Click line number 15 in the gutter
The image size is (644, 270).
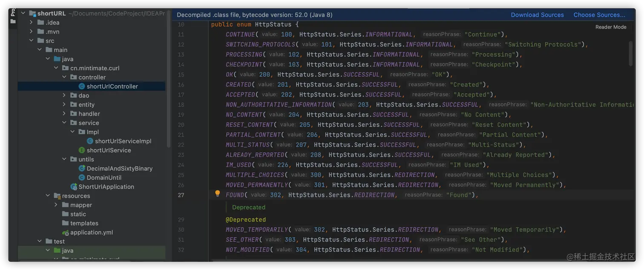click(x=181, y=74)
